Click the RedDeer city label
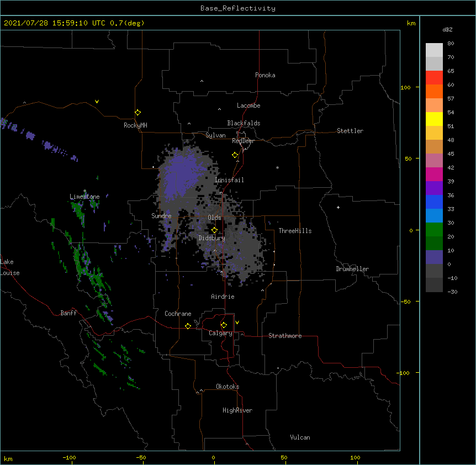Image resolution: width=476 pixels, height=465 pixels. pos(243,141)
